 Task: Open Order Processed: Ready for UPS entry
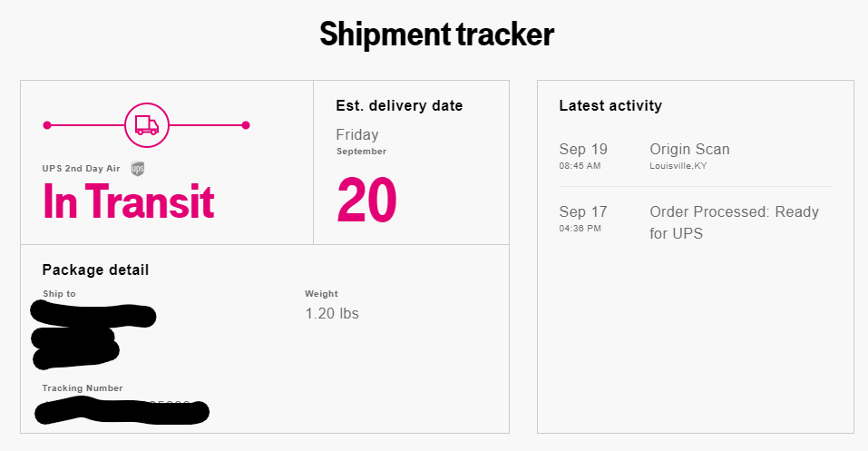pyautogui.click(x=734, y=222)
